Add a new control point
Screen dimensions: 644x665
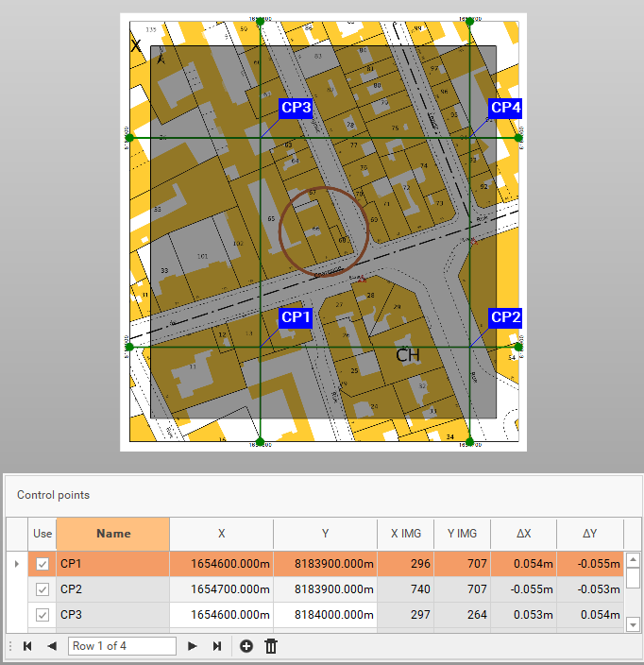tap(246, 646)
